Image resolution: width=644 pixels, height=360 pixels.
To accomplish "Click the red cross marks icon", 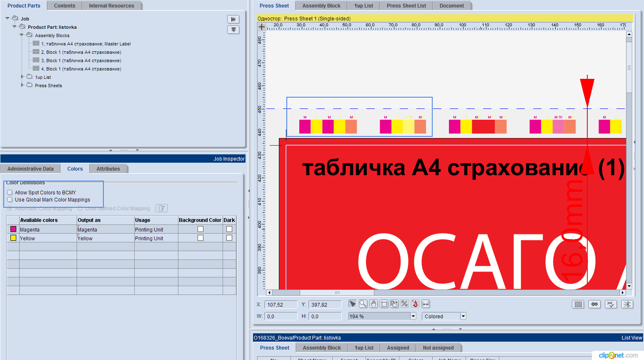I will 415,304.
